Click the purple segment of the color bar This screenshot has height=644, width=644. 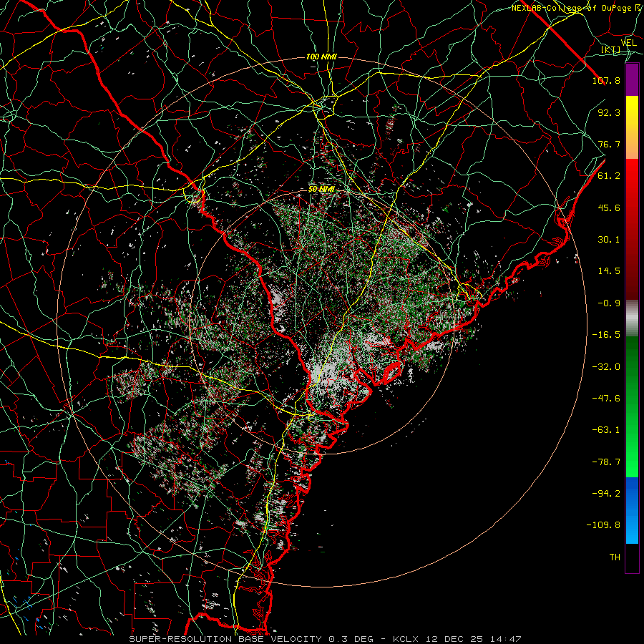coord(632,80)
